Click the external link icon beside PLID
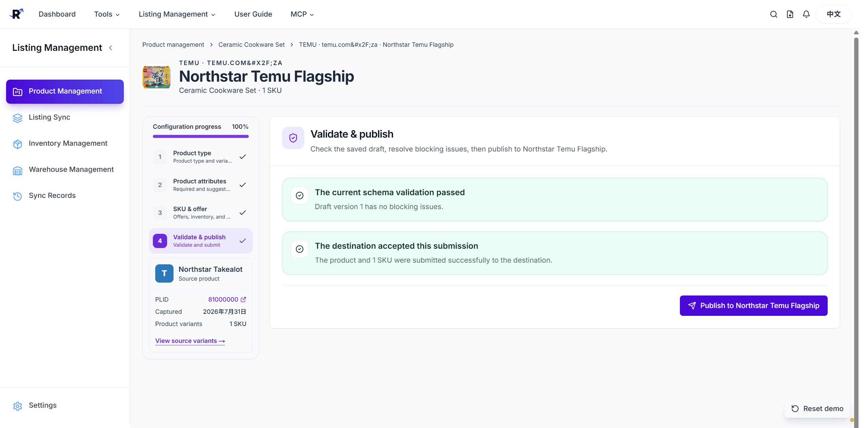 (243, 300)
